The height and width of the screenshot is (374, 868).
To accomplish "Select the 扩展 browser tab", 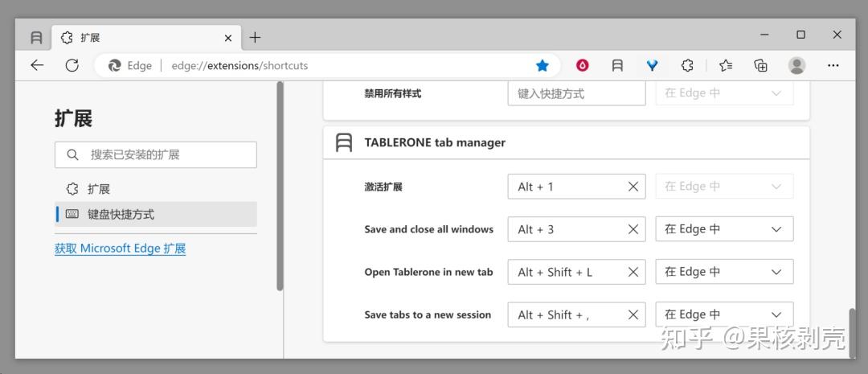I will (146, 38).
